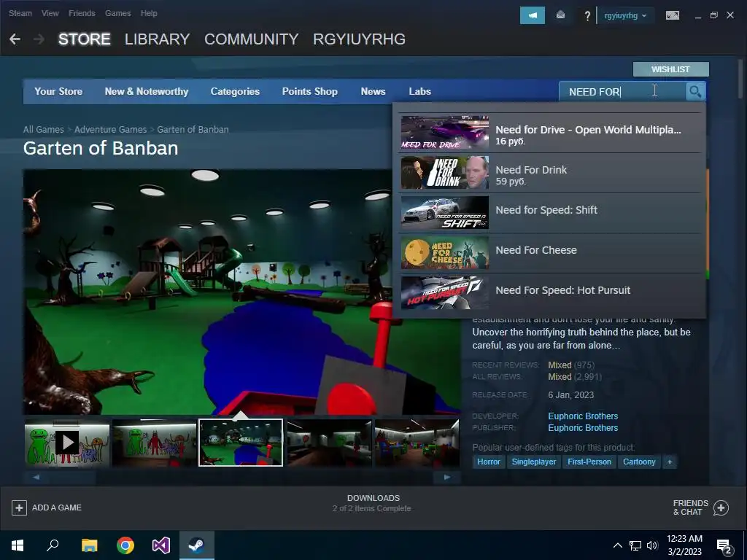Open Windows Start menu

[x=18, y=545]
